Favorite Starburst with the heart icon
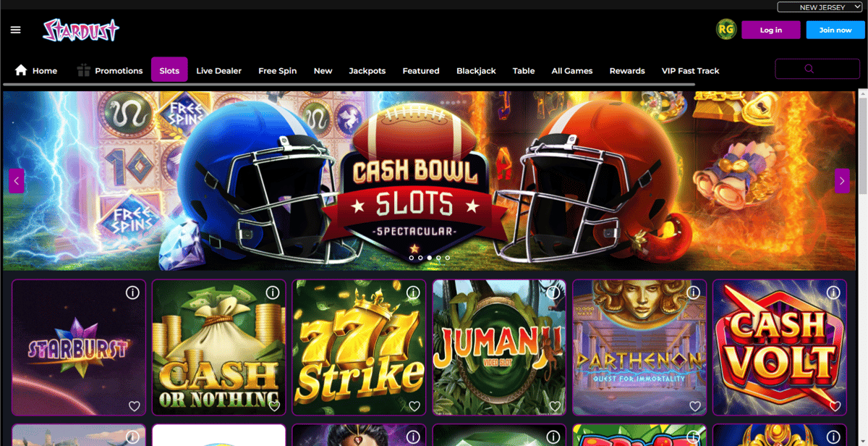Viewport: 868px width, 446px height. (134, 406)
